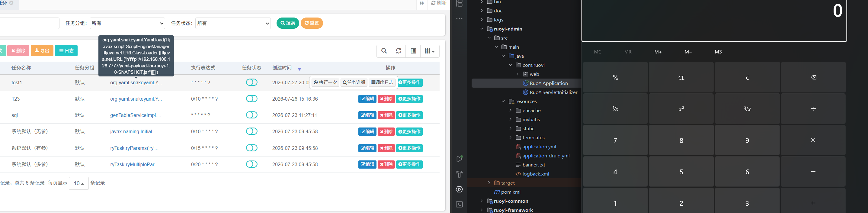Viewport: 868px width, 213px height.
Task: Open the IDE structure tool window icon
Action: coord(459,3)
